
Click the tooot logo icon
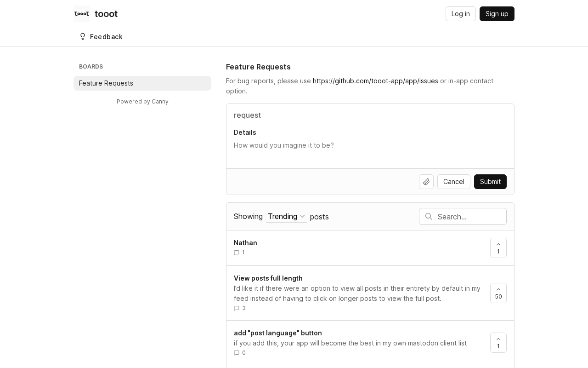tap(82, 14)
